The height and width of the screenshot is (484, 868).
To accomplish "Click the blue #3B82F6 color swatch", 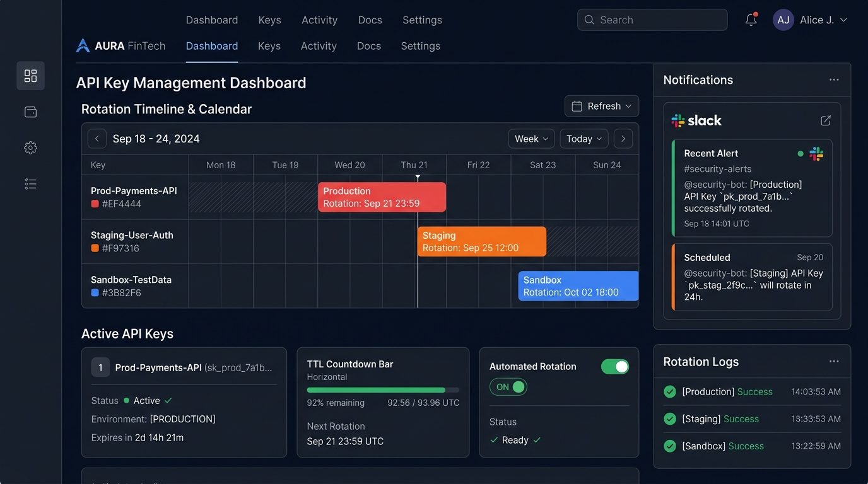I will coord(95,293).
